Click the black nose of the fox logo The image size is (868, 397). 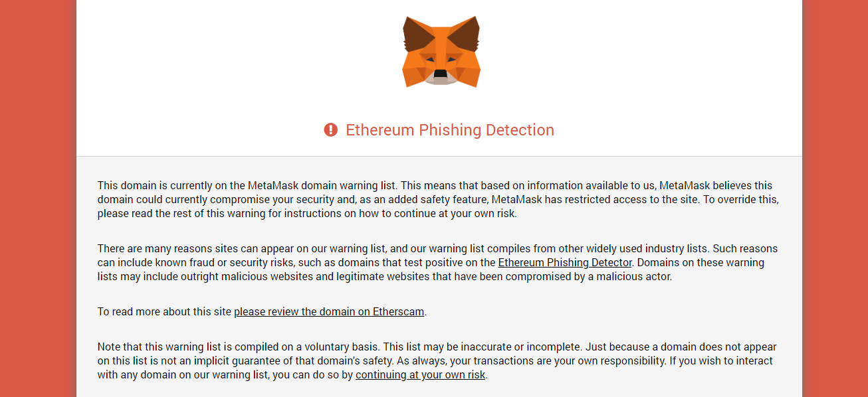click(441, 74)
